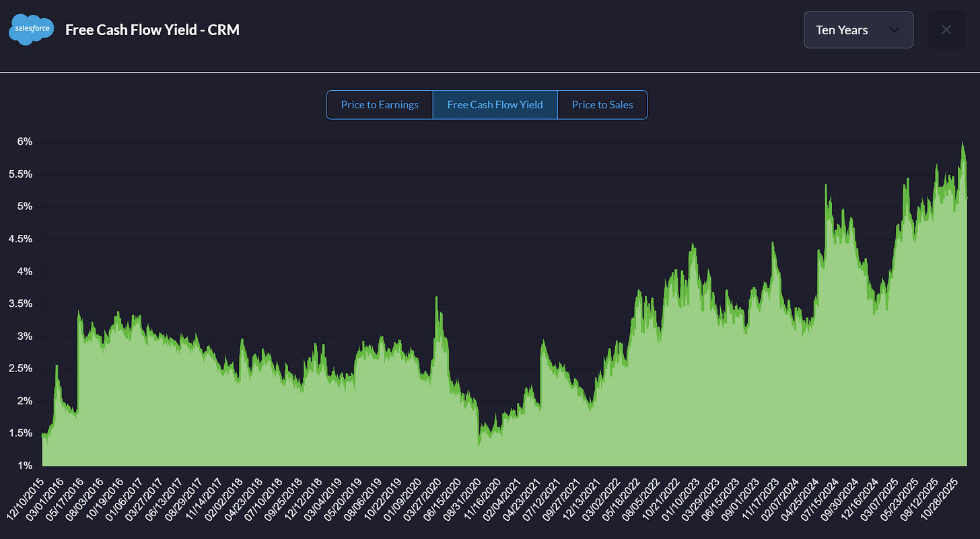The width and height of the screenshot is (980, 539).
Task: Click the 'Free Cash Flow Yield - CRM' title
Action: (x=152, y=30)
